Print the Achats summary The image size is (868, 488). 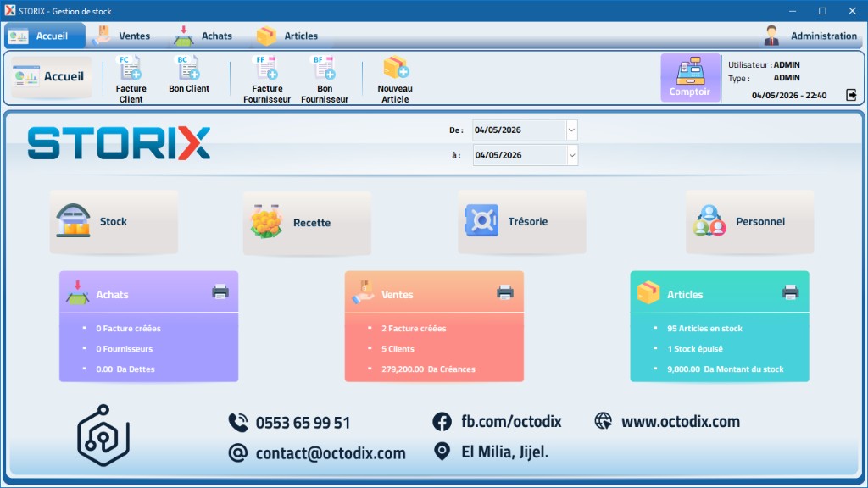pos(220,291)
